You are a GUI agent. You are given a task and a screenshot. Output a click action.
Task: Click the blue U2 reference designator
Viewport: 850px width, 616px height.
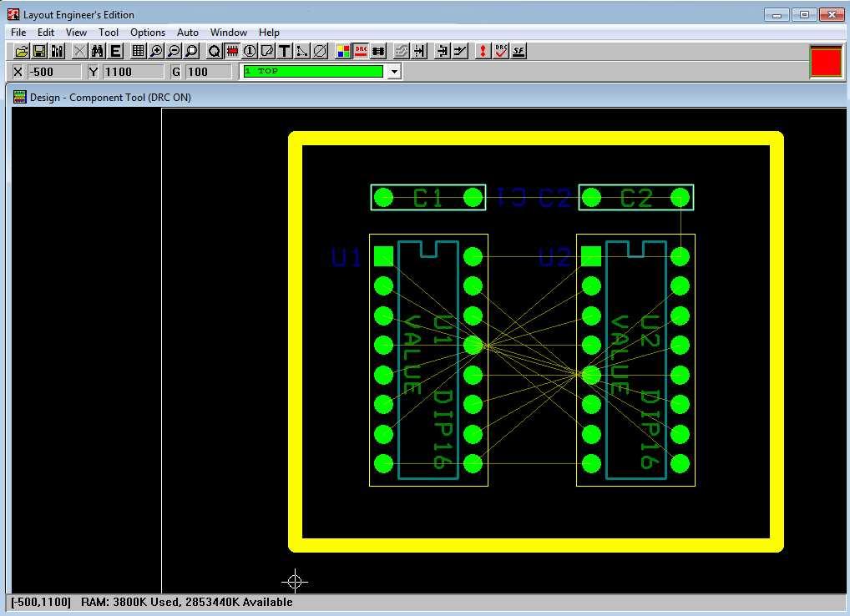554,257
